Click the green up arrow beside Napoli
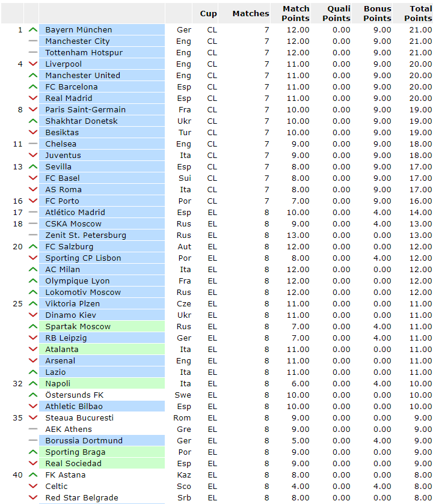Image resolution: width=439 pixels, height=504 pixels. tap(32, 383)
